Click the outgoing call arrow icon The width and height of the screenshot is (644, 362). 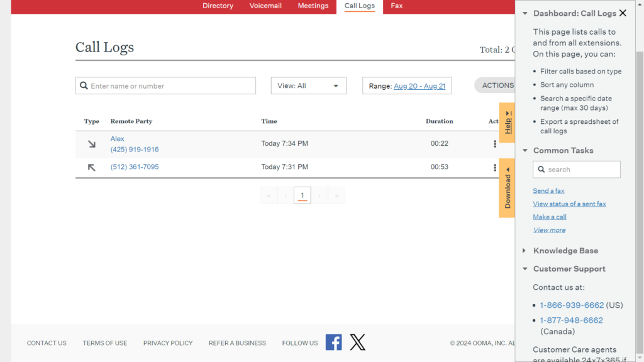point(92,168)
